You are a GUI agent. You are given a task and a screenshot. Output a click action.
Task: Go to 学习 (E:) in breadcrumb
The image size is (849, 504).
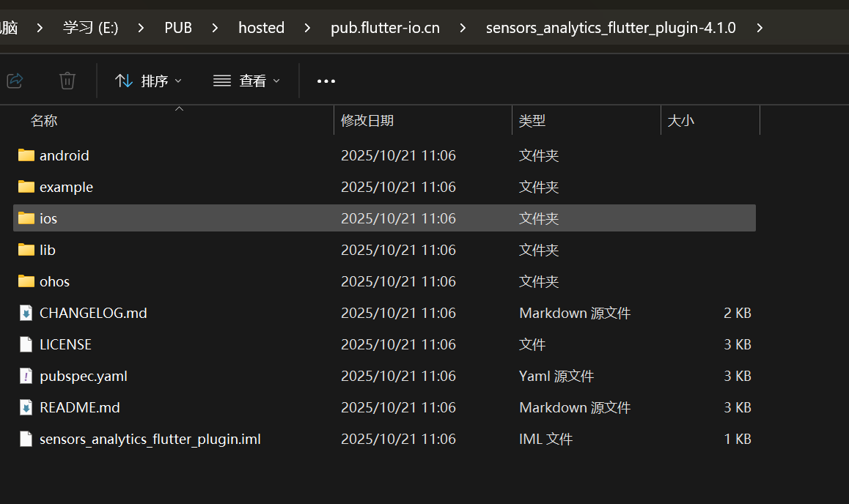click(x=90, y=28)
